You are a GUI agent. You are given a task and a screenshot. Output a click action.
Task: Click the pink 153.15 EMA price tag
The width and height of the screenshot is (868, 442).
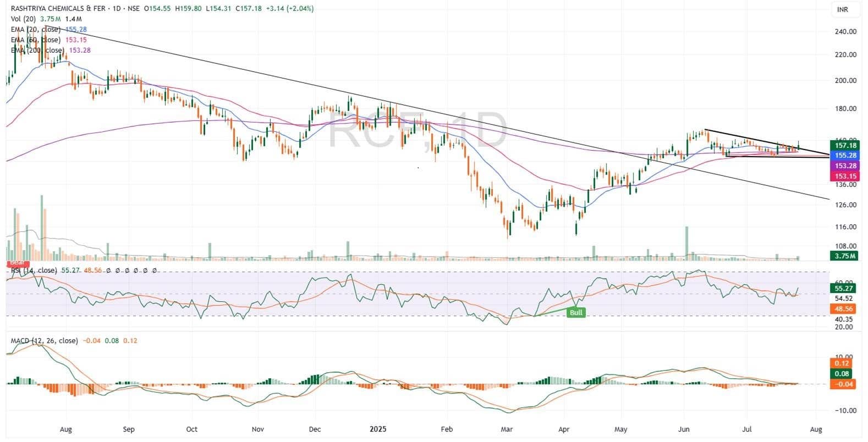pos(844,176)
